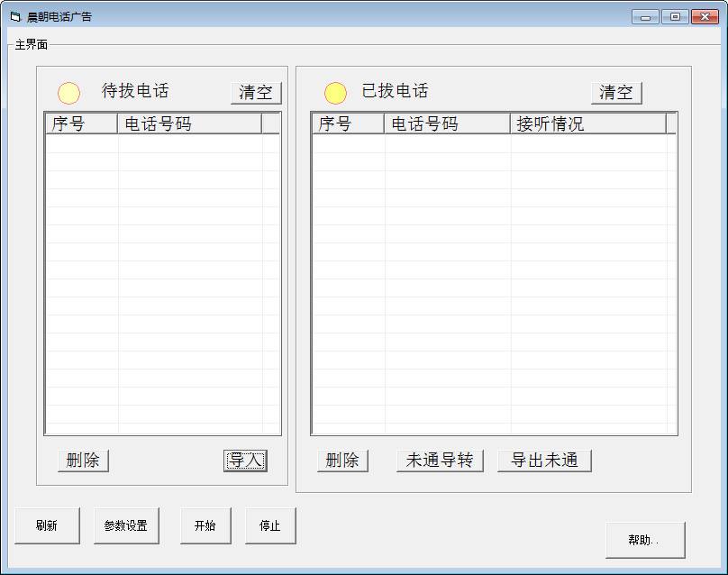The image size is (728, 575).
Task: Delete entry from dialed list with 删除
Action: pyautogui.click(x=342, y=461)
